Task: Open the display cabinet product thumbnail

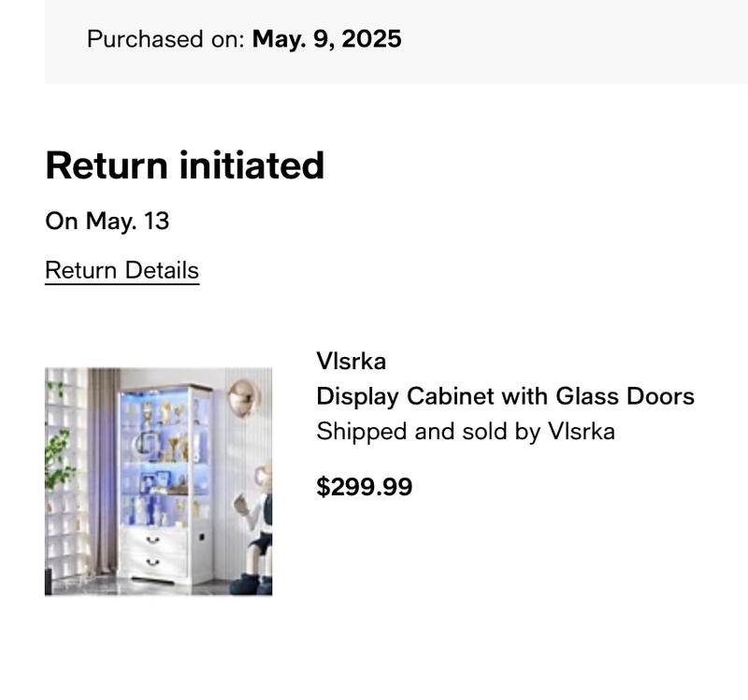Action: click(158, 481)
